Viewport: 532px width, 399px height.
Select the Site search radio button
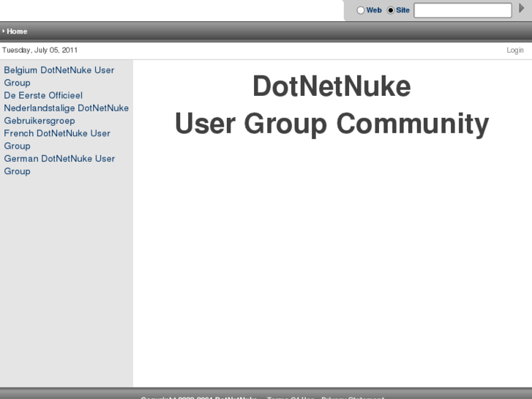[x=391, y=10]
